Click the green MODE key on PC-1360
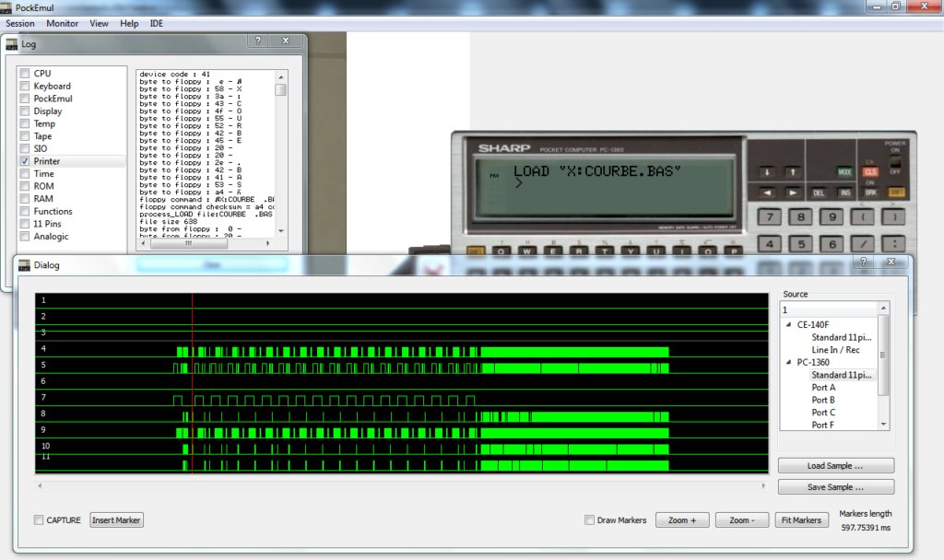Image resolution: width=944 pixels, height=560 pixels. point(844,172)
